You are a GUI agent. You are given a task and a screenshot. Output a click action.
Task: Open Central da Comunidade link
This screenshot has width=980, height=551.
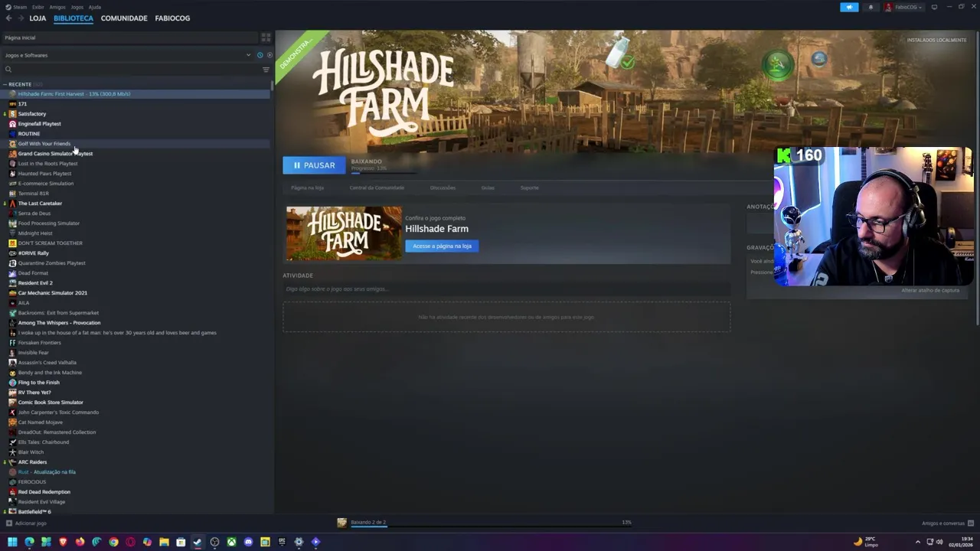point(377,187)
